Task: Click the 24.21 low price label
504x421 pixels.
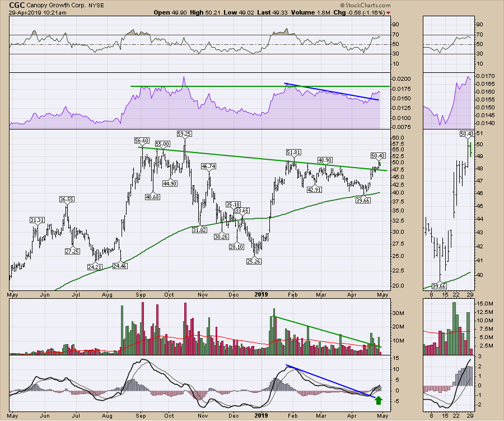Action: [95, 266]
